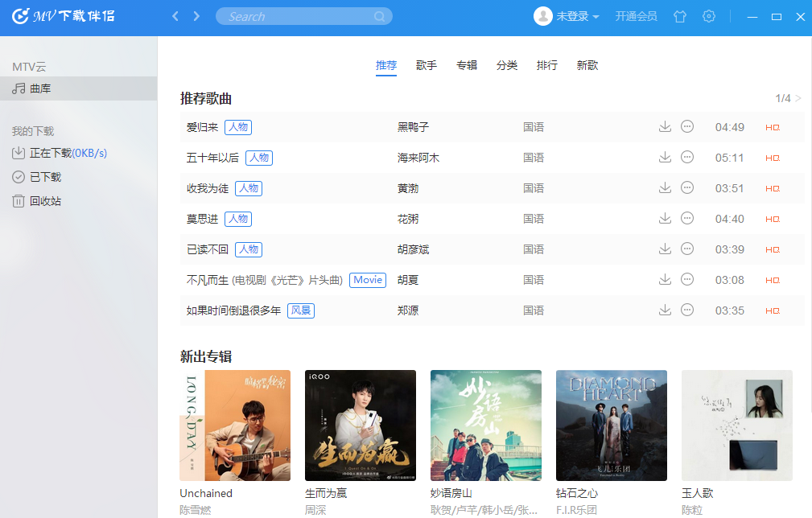
Task: Open 回收站 in sidebar
Action: pyautogui.click(x=37, y=201)
